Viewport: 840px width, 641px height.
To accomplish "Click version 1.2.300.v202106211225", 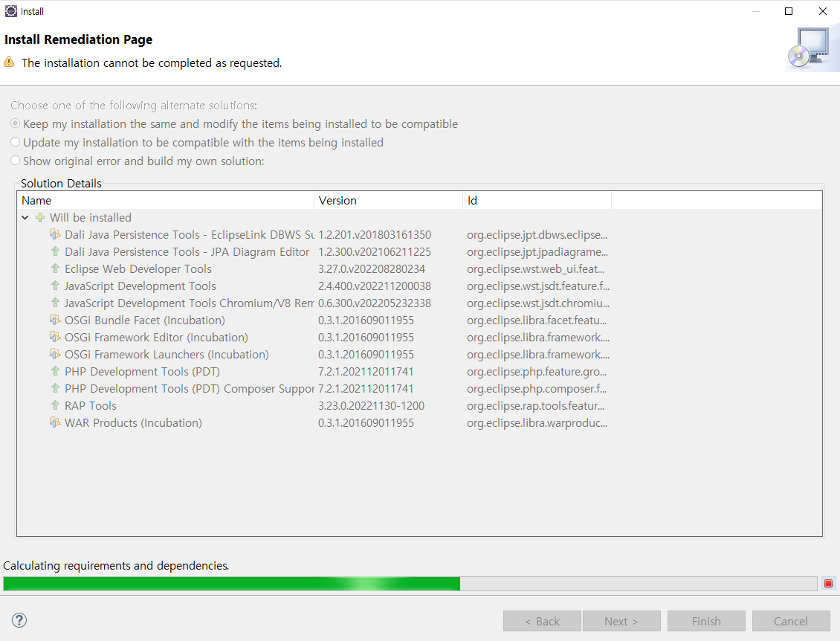I will [x=375, y=252].
